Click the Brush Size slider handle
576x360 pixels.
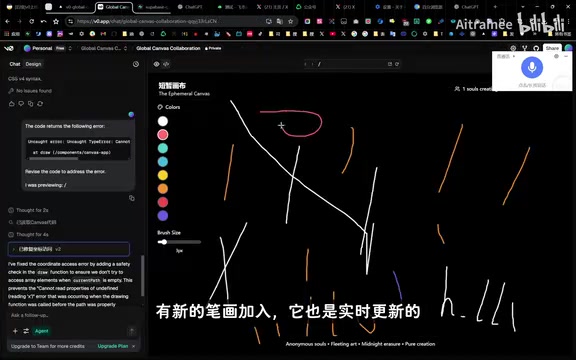(x=163, y=242)
